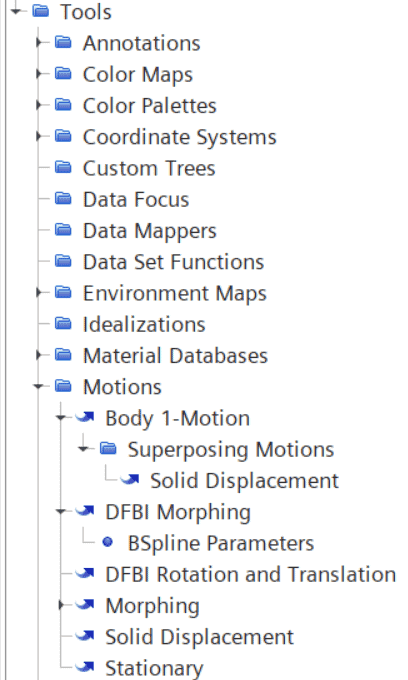Expand the Material Databases node
Image resolution: width=408 pixels, height=680 pixels.
(39, 355)
